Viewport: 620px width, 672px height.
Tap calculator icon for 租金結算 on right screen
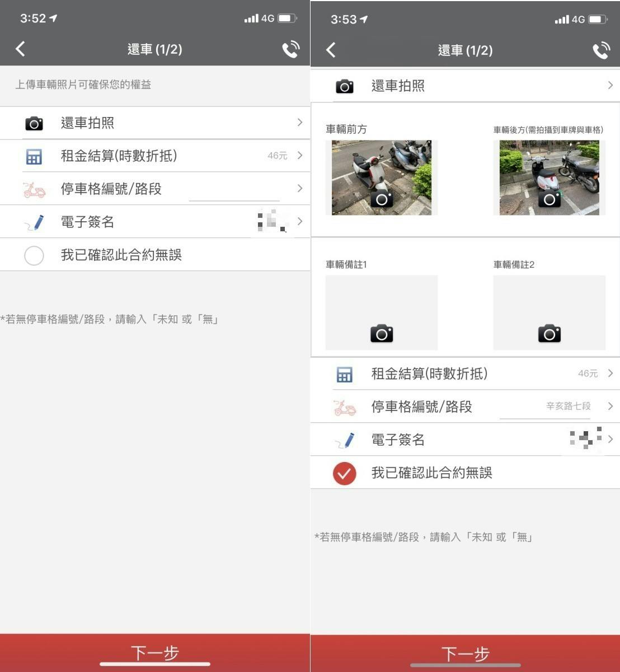point(345,374)
